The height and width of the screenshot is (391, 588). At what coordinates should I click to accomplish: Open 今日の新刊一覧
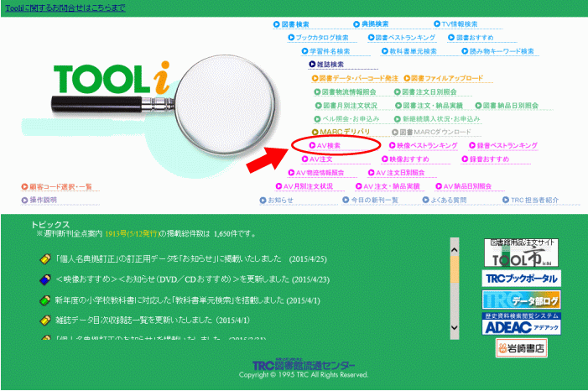coord(375,200)
